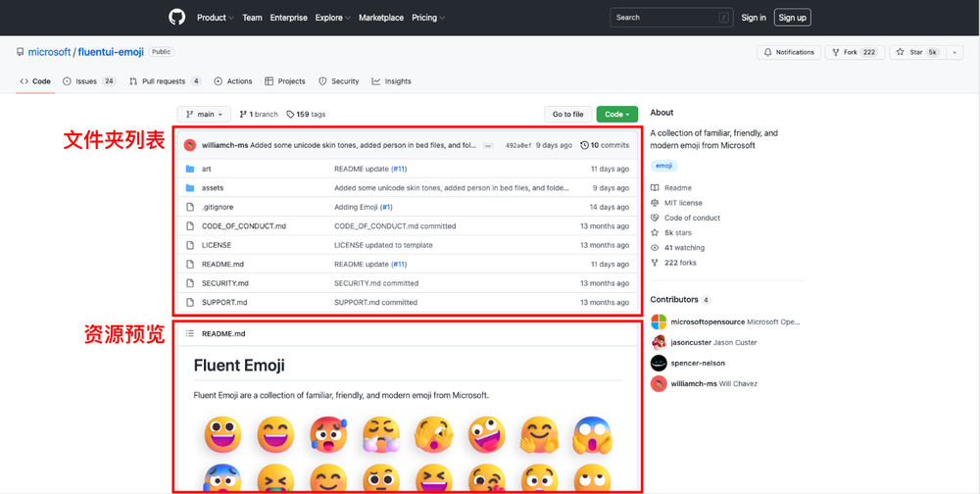This screenshot has width=980, height=494.
Task: Open the main branch selector
Action: pyautogui.click(x=204, y=115)
